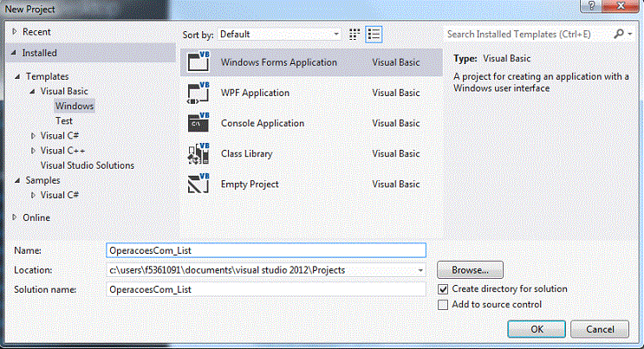Click the project Name input field
This screenshot has height=349, width=644.
click(x=266, y=250)
